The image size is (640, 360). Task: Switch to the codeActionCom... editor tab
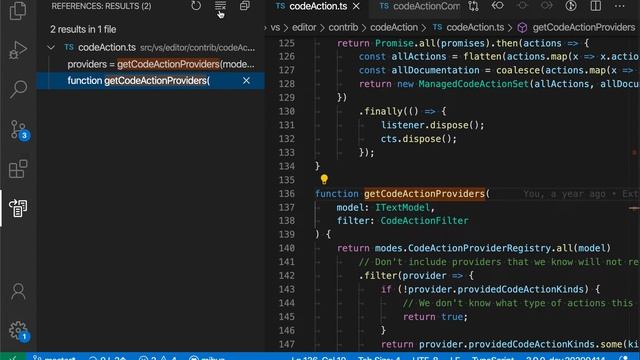tap(419, 6)
